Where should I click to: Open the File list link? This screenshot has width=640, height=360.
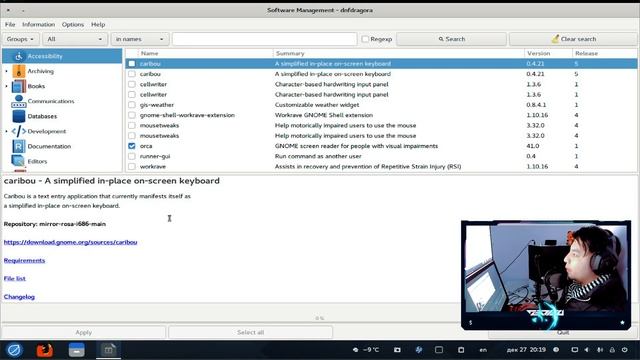(x=15, y=278)
